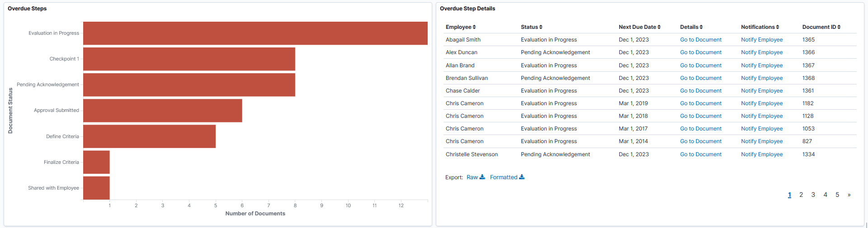The width and height of the screenshot is (868, 228).
Task: Download Formatted export file
Action: click(x=507, y=177)
